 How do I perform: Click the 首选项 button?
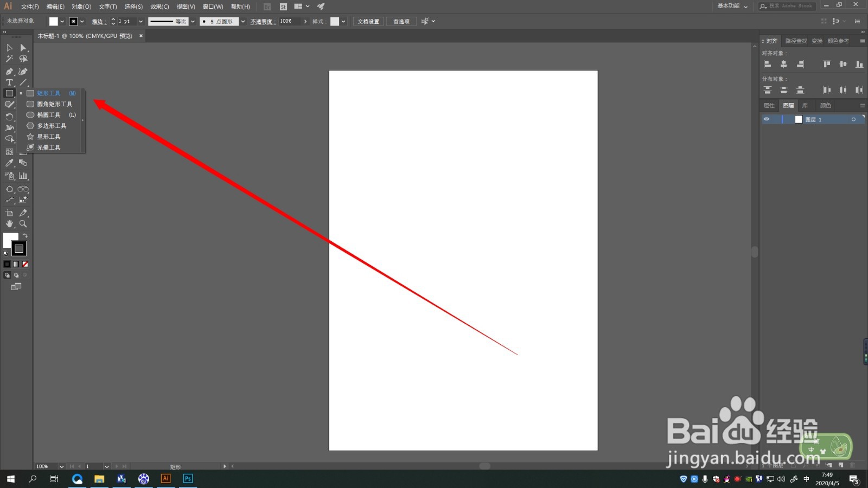click(x=401, y=22)
